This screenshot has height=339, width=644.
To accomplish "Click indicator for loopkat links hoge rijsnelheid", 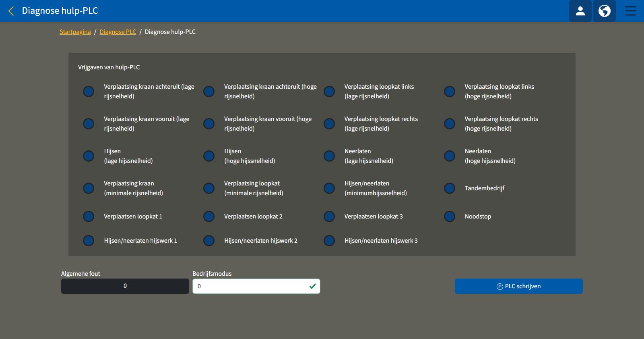I will coord(450,92).
